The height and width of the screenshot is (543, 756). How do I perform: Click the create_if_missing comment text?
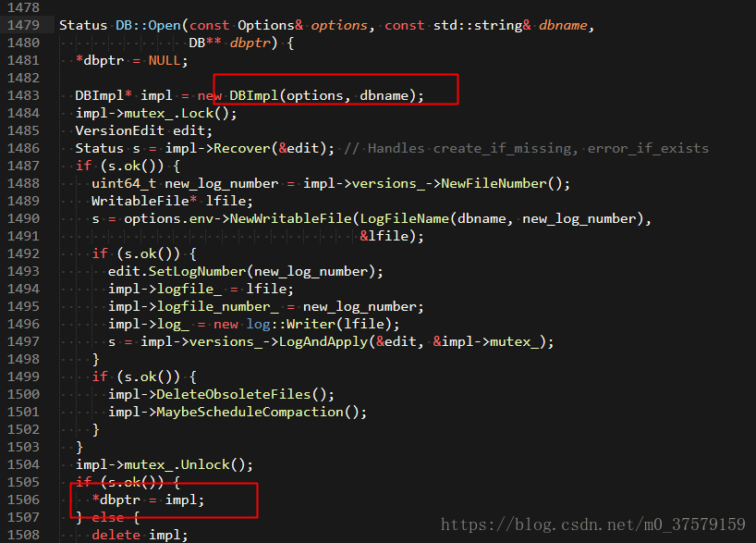(502, 148)
